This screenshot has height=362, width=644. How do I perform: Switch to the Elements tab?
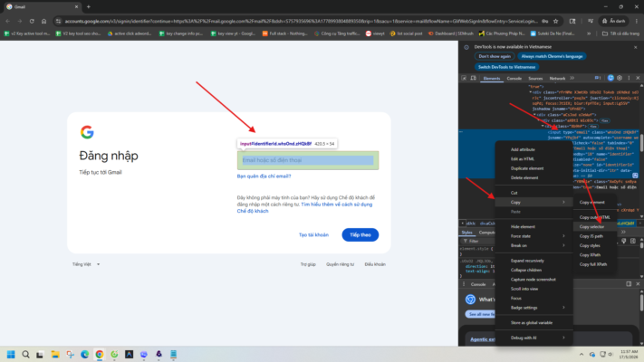pyautogui.click(x=492, y=78)
